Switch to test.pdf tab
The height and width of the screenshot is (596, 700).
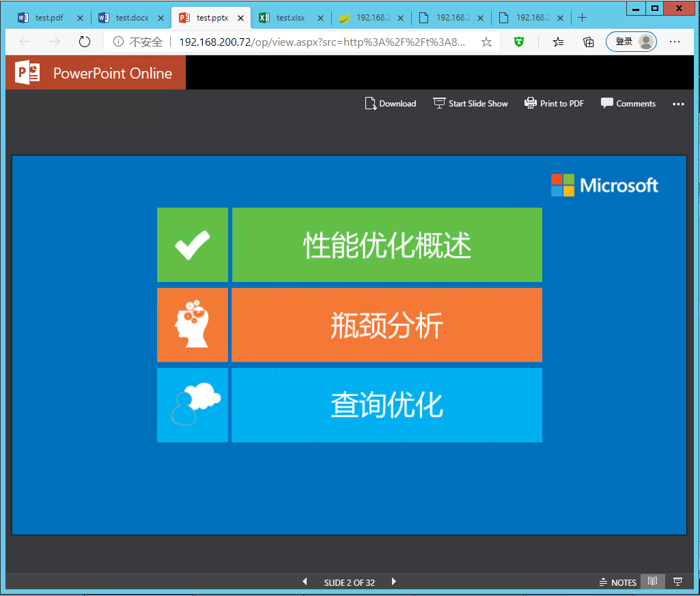coord(49,18)
